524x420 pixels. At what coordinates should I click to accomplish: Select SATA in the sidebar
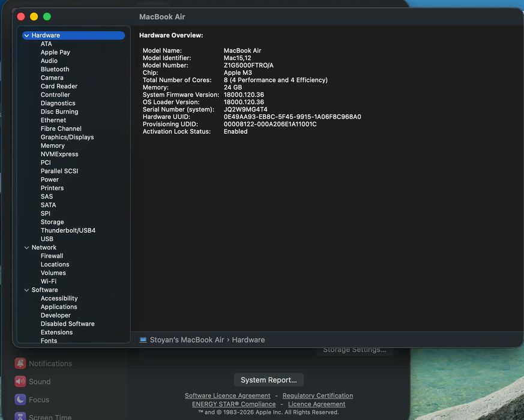pos(49,205)
